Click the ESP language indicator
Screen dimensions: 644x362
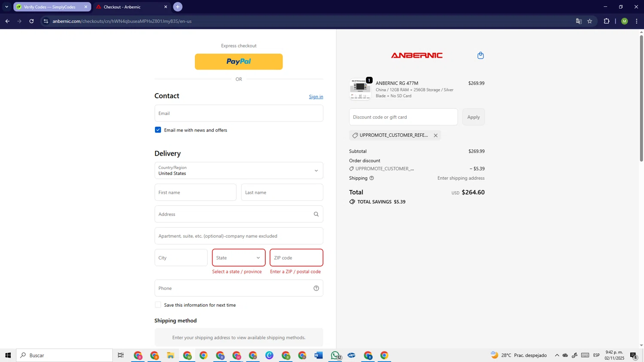(x=596, y=355)
